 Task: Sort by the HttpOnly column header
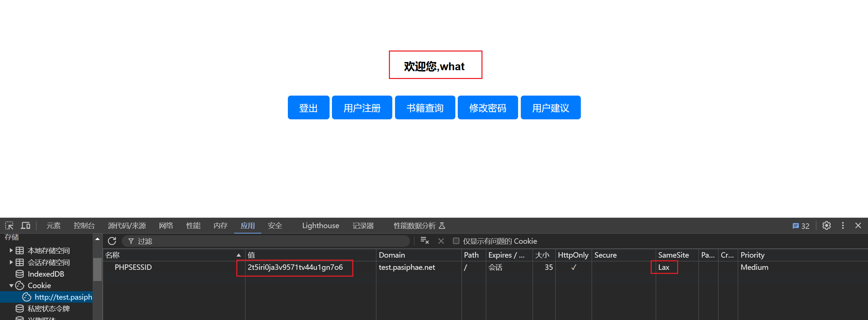[573, 255]
